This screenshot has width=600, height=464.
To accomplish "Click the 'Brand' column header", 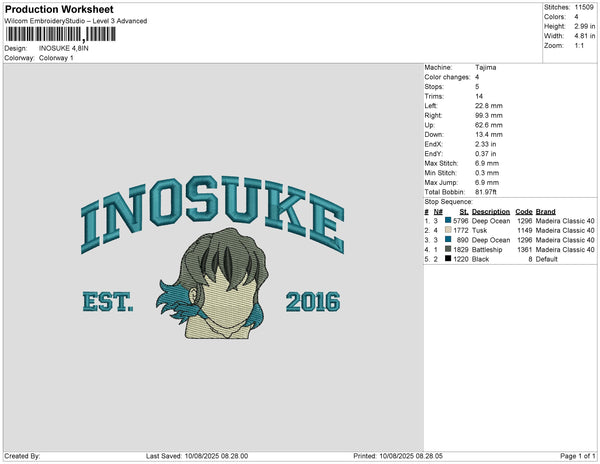I will (x=545, y=212).
